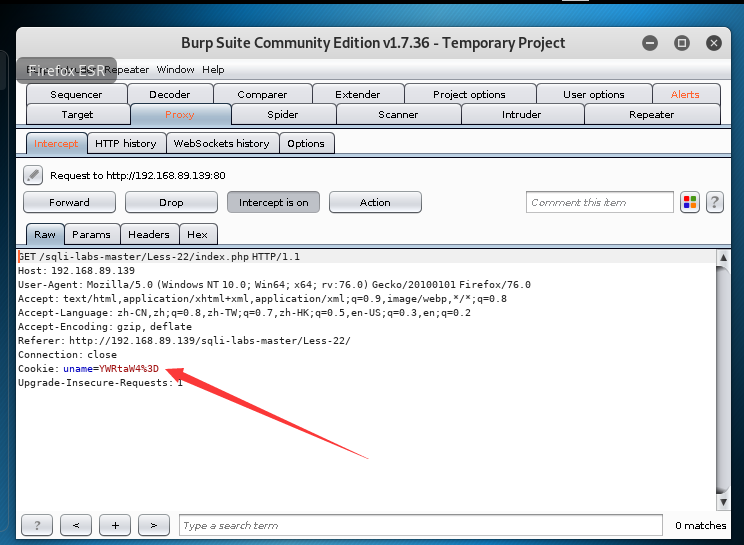Open the Help menu
Viewport: 744px width, 545px height.
[x=213, y=70]
